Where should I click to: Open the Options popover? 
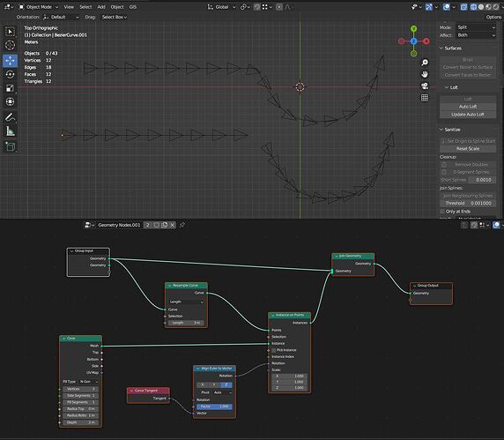click(x=493, y=17)
